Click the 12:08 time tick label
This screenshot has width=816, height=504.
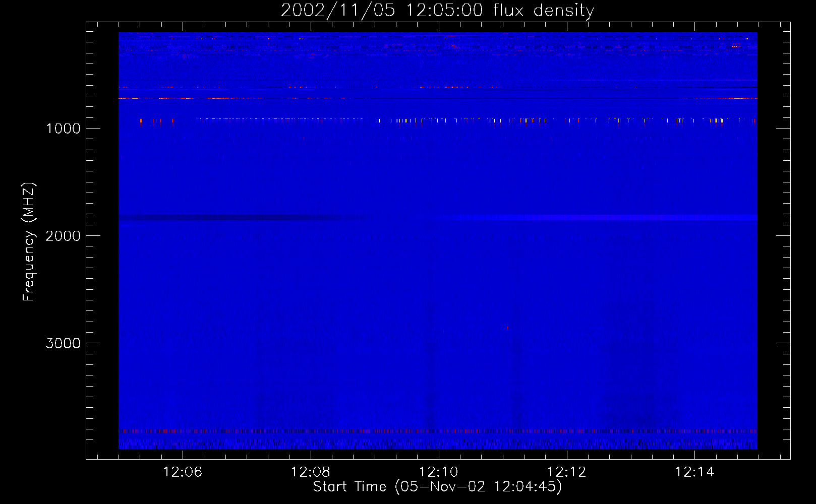point(311,472)
